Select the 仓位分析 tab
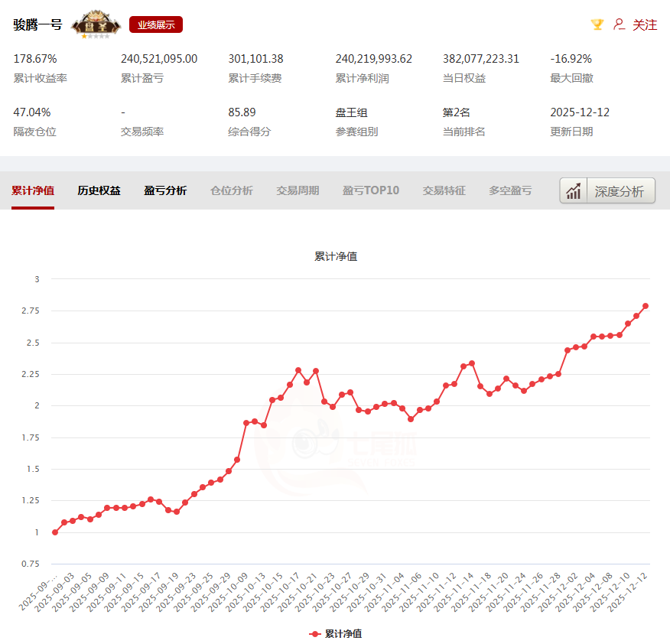Image resolution: width=670 pixels, height=644 pixels. [231, 190]
